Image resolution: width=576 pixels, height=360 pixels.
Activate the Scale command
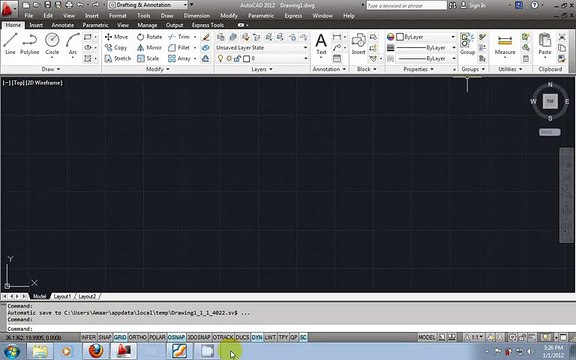pyautogui.click(x=148, y=58)
